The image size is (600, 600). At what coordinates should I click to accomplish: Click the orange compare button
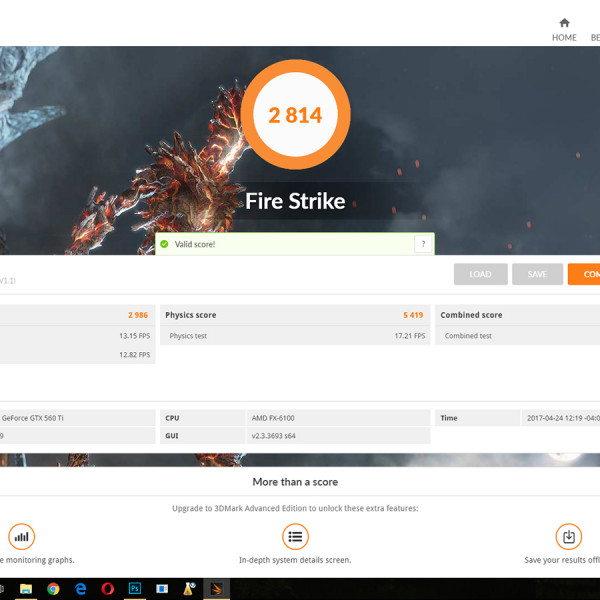click(x=584, y=274)
